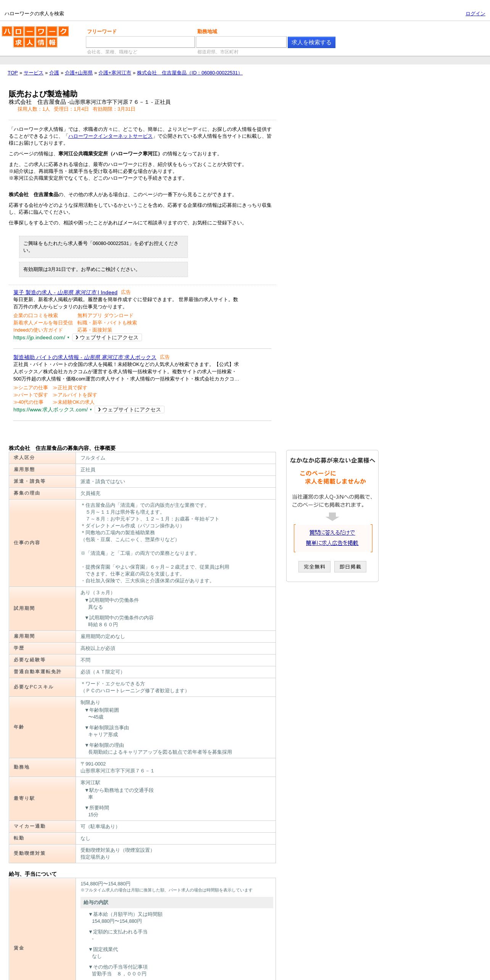Click Indeedの使い方ガイド link
Image resolution: width=490 pixels, height=980 pixels.
point(38,330)
